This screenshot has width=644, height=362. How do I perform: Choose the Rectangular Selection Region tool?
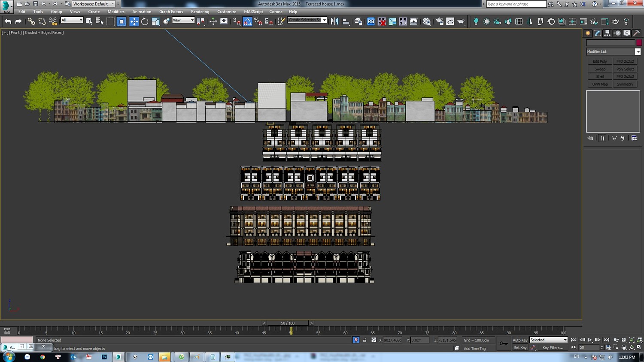click(x=111, y=21)
